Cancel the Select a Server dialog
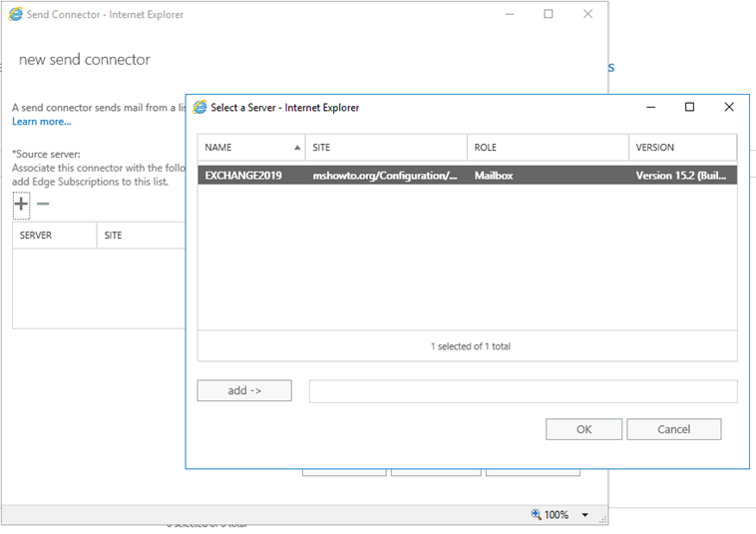Image resolution: width=756 pixels, height=534 pixels. tap(673, 429)
